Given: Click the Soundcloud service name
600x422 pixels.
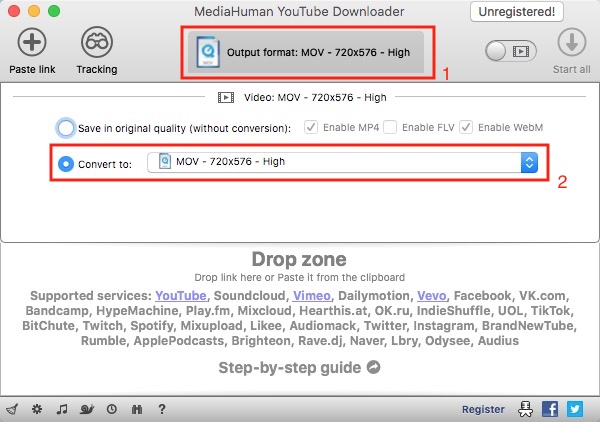Looking at the screenshot, I should [249, 296].
